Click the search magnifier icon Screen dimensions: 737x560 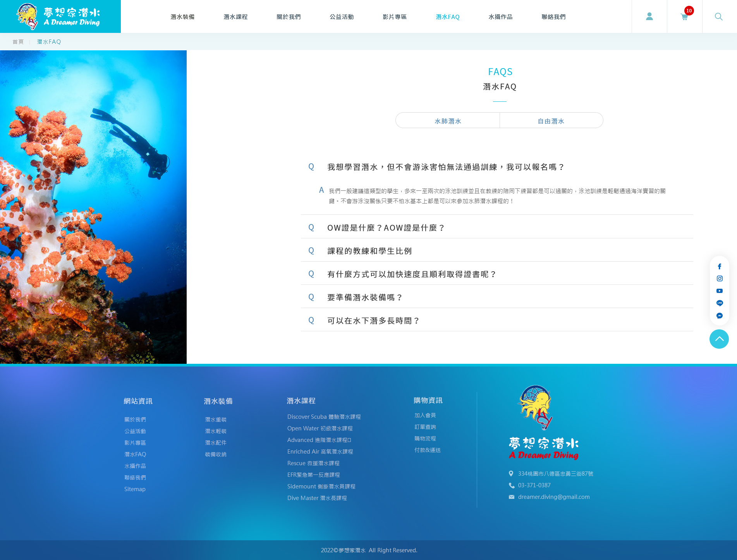[x=719, y=17]
